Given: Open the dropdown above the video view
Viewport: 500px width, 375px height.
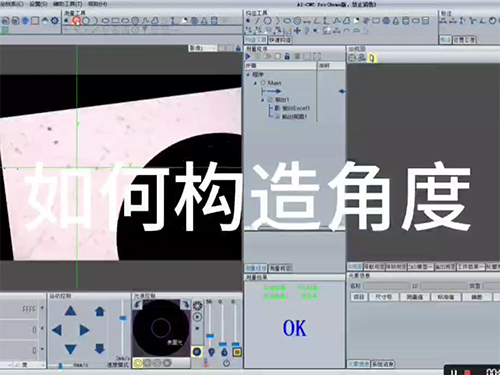Looking at the screenshot, I should (x=203, y=48).
